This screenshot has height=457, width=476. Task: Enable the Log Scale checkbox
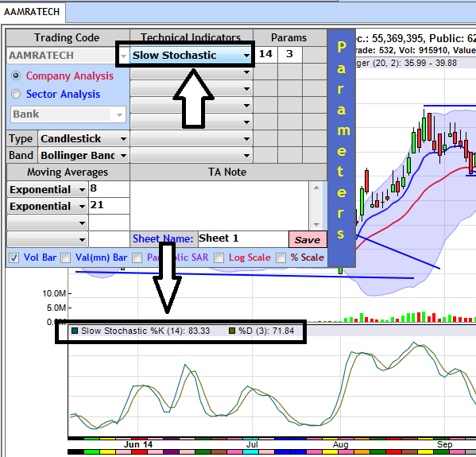click(x=219, y=258)
